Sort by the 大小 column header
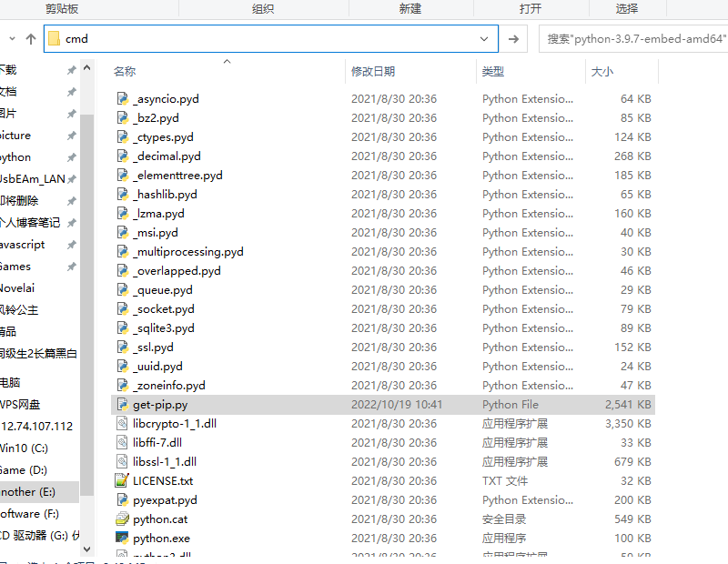728x564 pixels. pyautogui.click(x=602, y=72)
